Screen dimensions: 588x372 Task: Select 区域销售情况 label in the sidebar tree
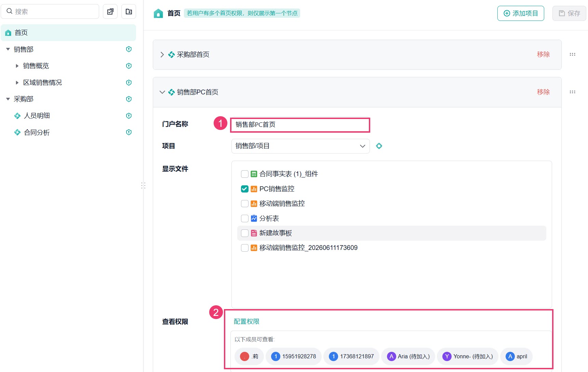(42, 82)
